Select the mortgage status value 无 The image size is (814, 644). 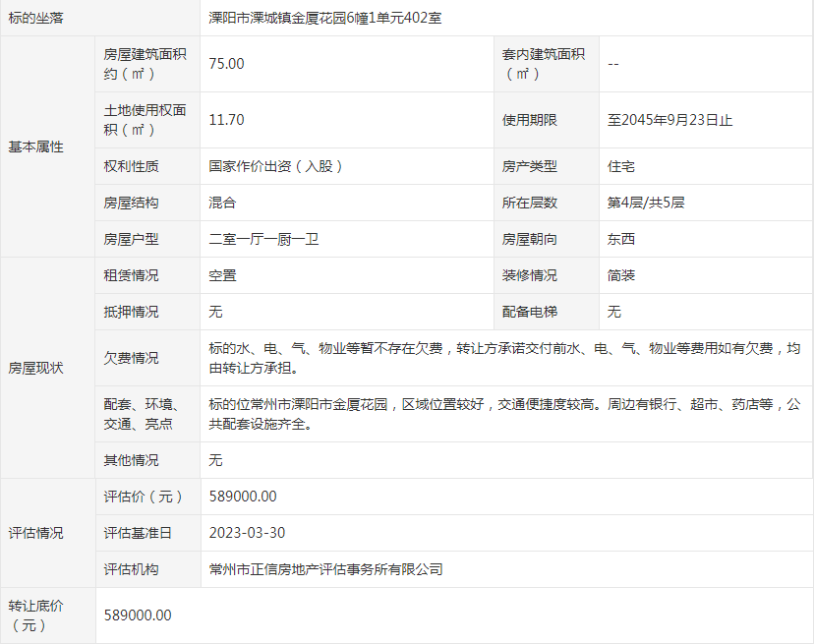215,312
